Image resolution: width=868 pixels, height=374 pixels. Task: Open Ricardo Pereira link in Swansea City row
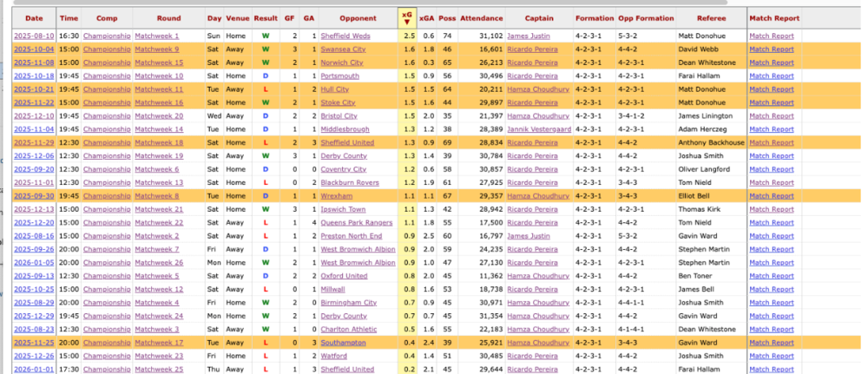pos(533,49)
